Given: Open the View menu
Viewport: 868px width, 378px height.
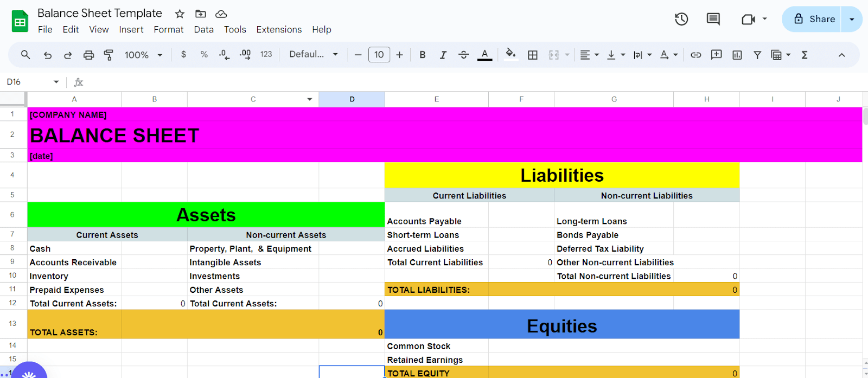Looking at the screenshot, I should coord(99,29).
